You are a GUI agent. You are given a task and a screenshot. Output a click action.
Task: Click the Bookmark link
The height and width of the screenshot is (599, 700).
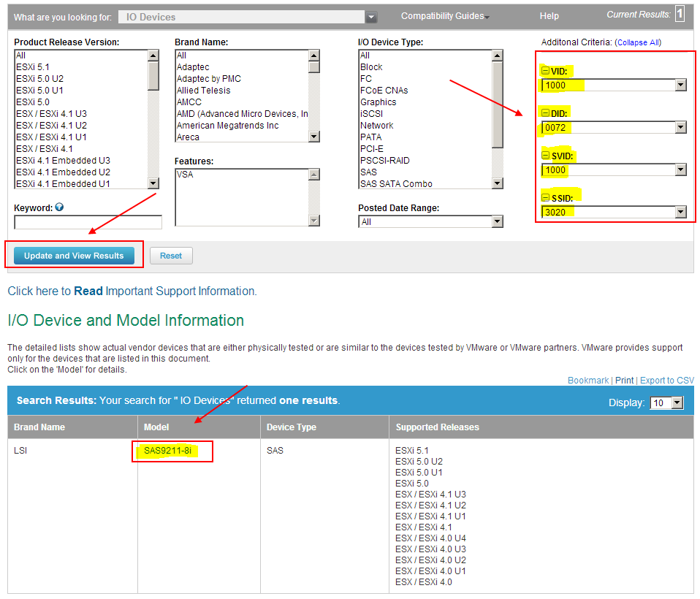(x=588, y=381)
